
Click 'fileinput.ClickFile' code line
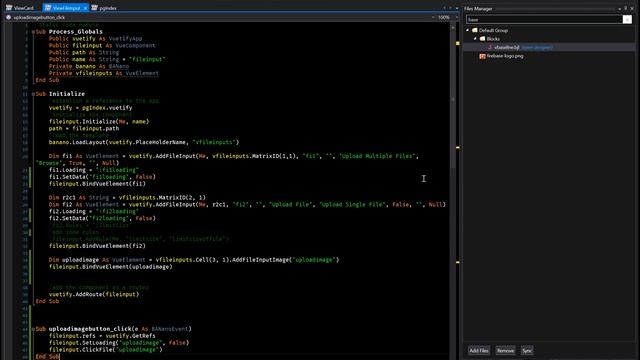(x=106, y=350)
